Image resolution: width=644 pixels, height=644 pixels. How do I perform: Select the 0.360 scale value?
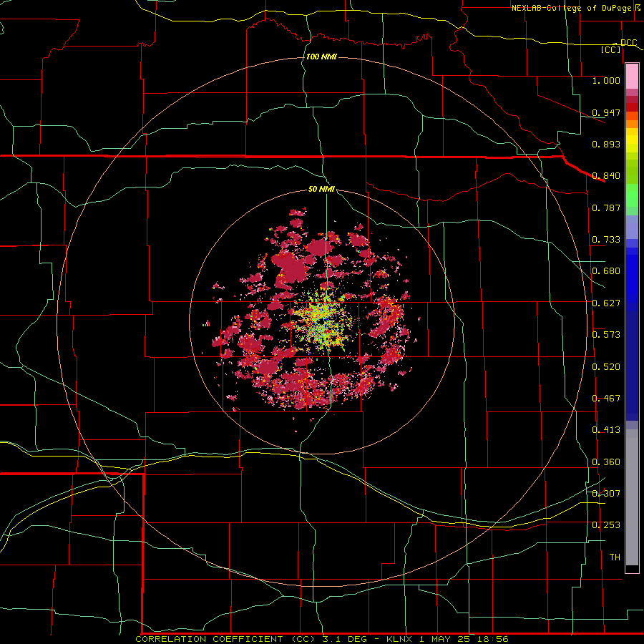coord(606,462)
